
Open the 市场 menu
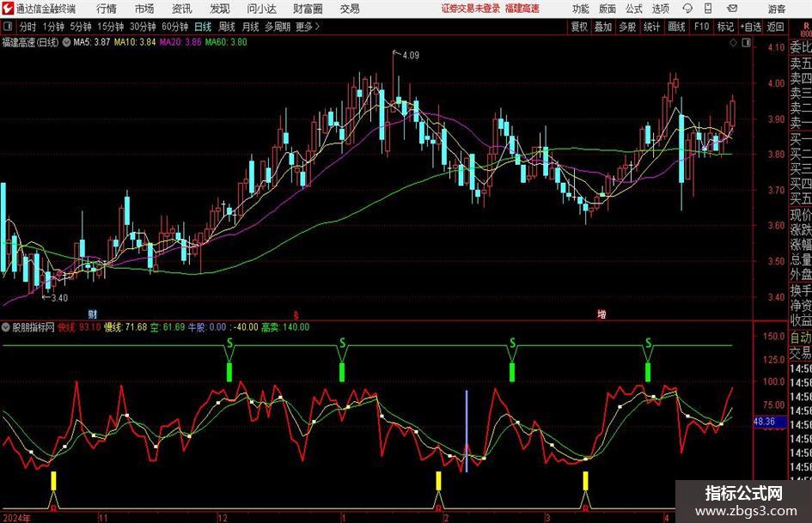coord(144,9)
